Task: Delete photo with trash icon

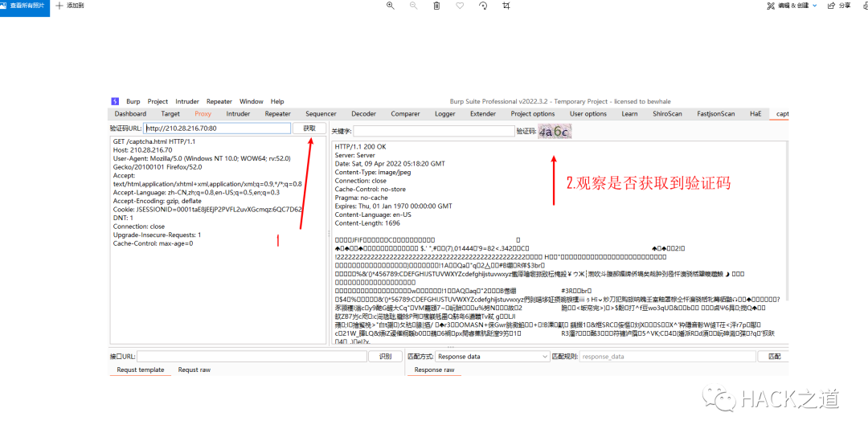Action: tap(436, 6)
